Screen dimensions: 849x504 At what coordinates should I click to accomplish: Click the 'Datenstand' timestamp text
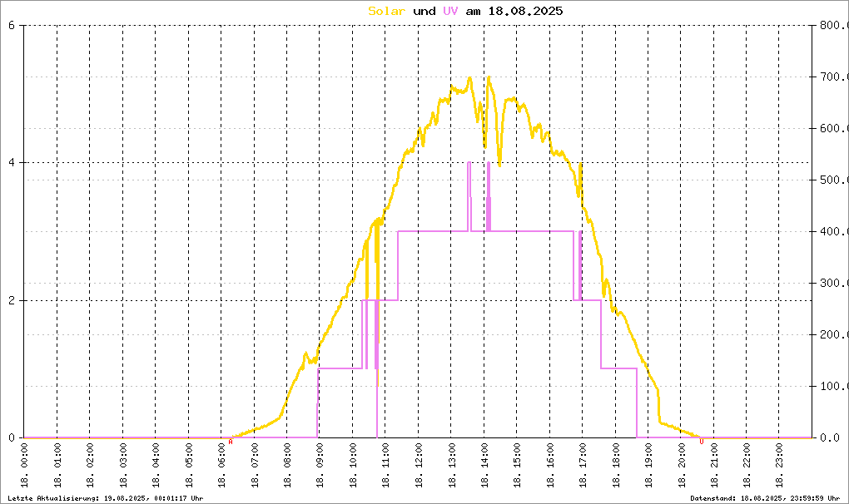[x=765, y=498]
